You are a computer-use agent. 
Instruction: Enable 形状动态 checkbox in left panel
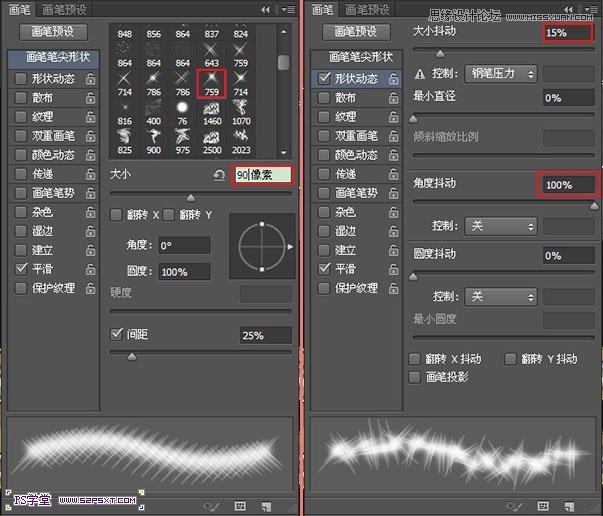(x=20, y=79)
